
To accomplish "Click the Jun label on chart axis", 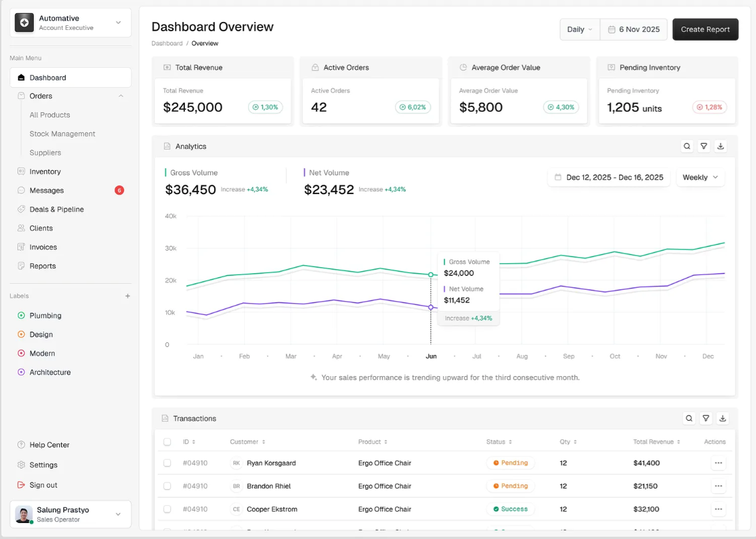I will pyautogui.click(x=431, y=356).
